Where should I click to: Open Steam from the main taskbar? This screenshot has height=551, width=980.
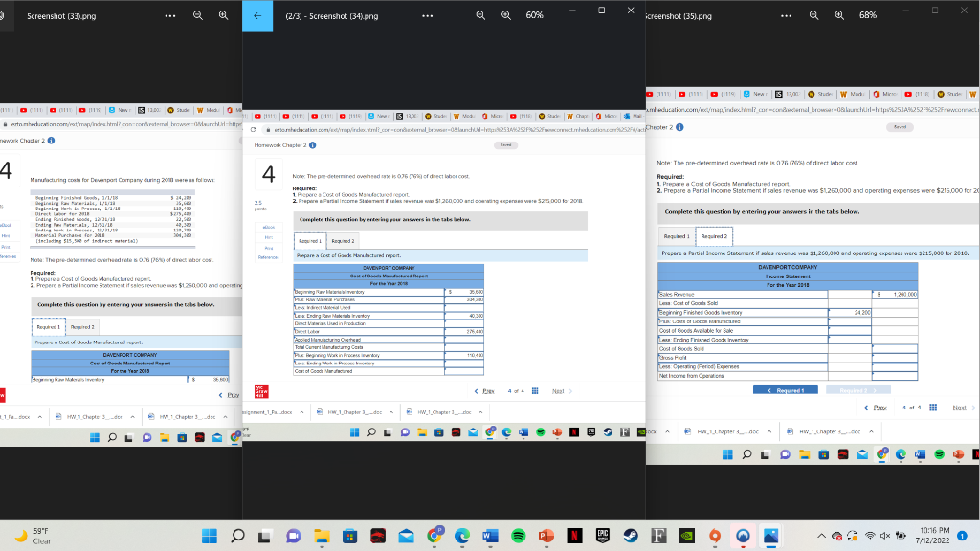631,536
